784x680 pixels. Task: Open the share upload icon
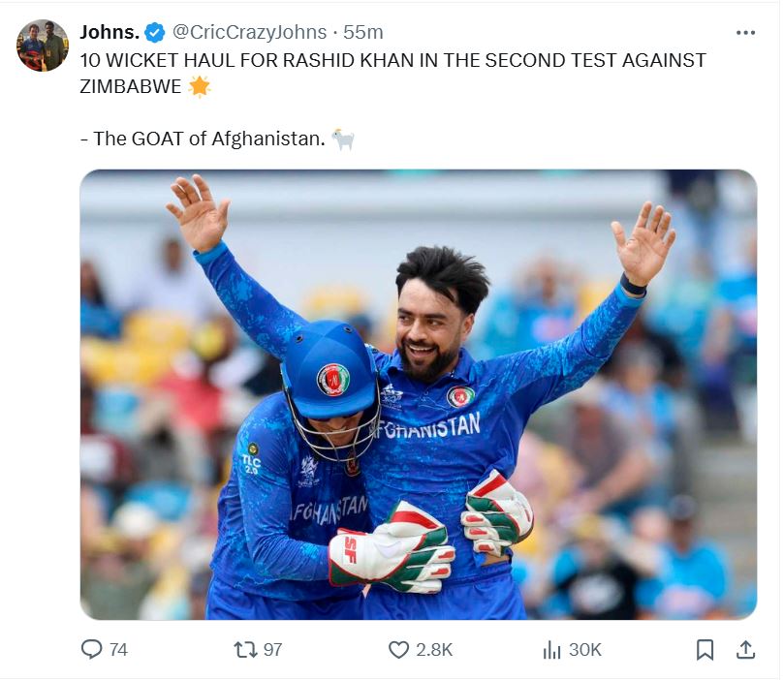(x=745, y=650)
